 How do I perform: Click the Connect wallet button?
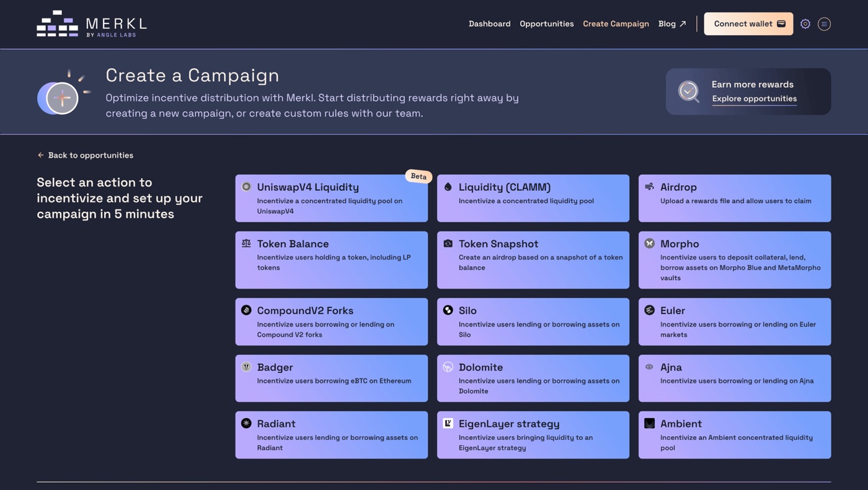click(748, 24)
